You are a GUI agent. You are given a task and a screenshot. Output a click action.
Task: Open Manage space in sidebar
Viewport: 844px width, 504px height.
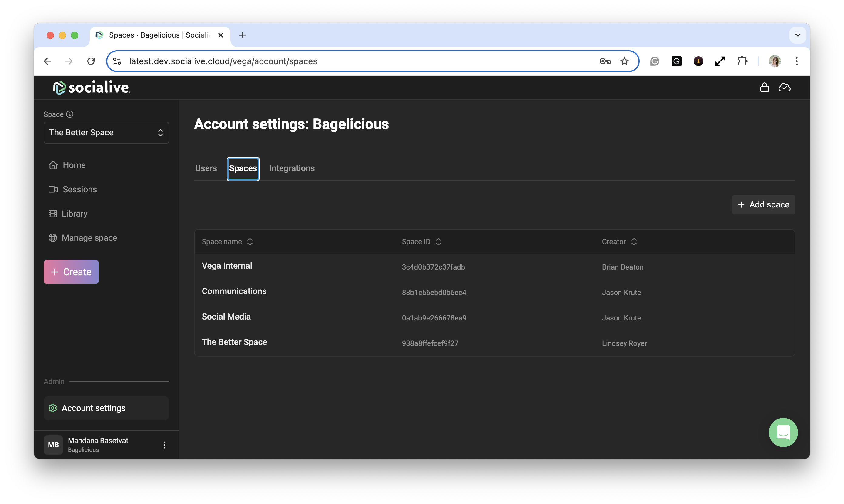tap(89, 238)
